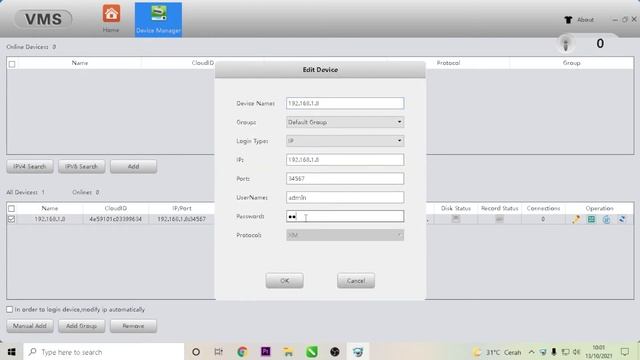Image resolution: width=640 pixels, height=360 pixels.
Task: Open the Login Type dropdown
Action: pyautogui.click(x=345, y=141)
